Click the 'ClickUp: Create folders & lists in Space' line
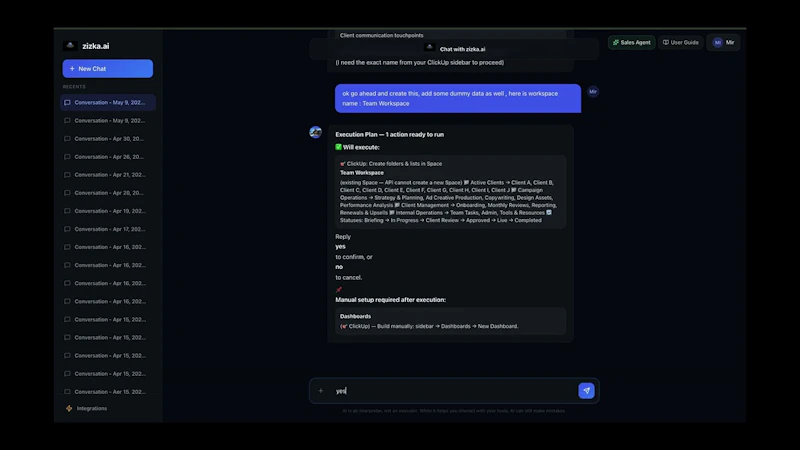 [391, 164]
